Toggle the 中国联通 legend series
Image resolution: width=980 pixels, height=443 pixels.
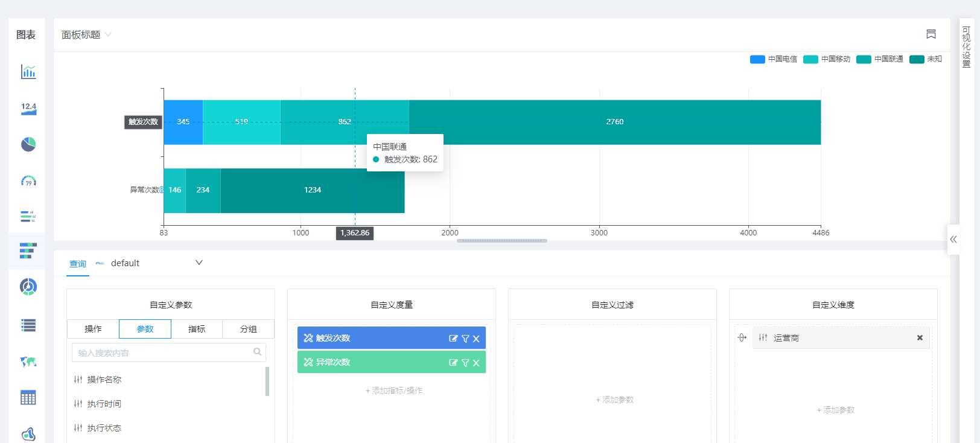point(880,59)
